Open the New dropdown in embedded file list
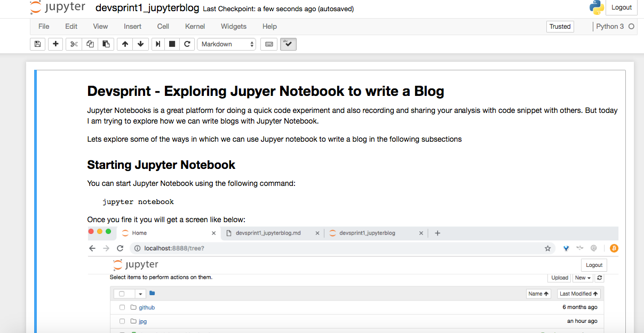This screenshot has height=333, width=644. click(x=583, y=278)
